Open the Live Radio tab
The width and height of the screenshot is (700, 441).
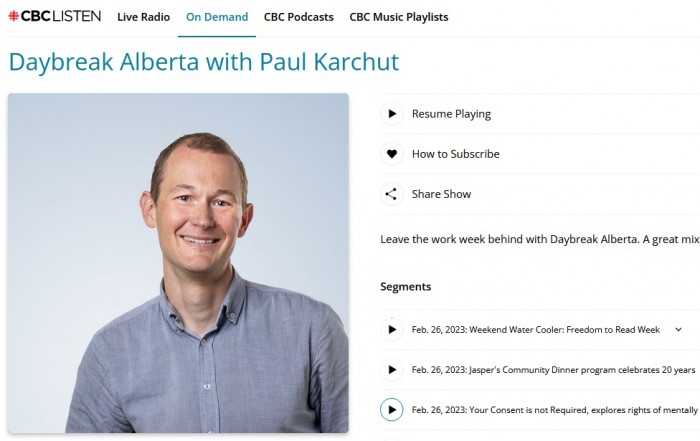(x=143, y=17)
